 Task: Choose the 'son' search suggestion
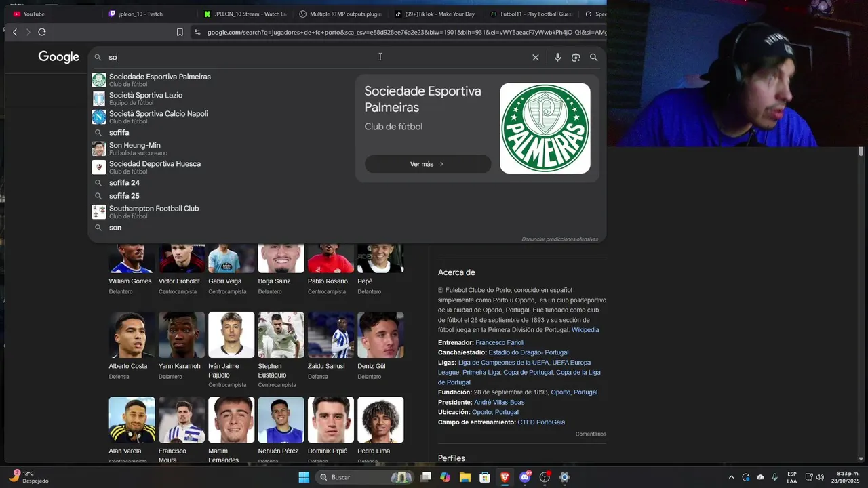[220, 228]
